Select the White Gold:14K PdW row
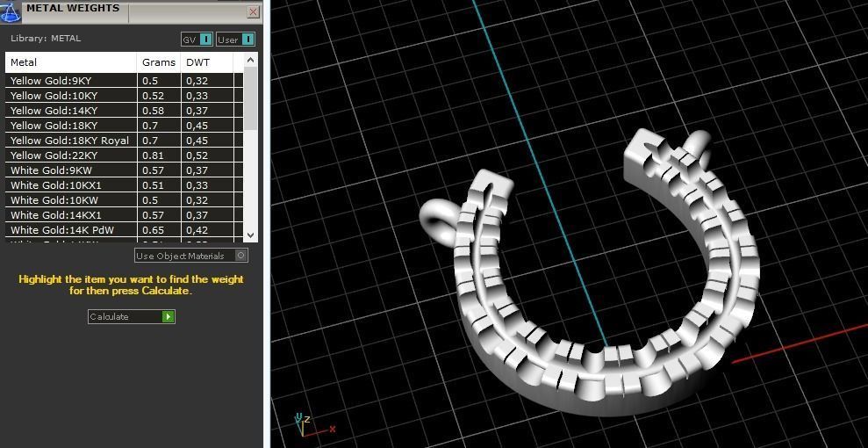This screenshot has height=448, width=868. point(124,230)
